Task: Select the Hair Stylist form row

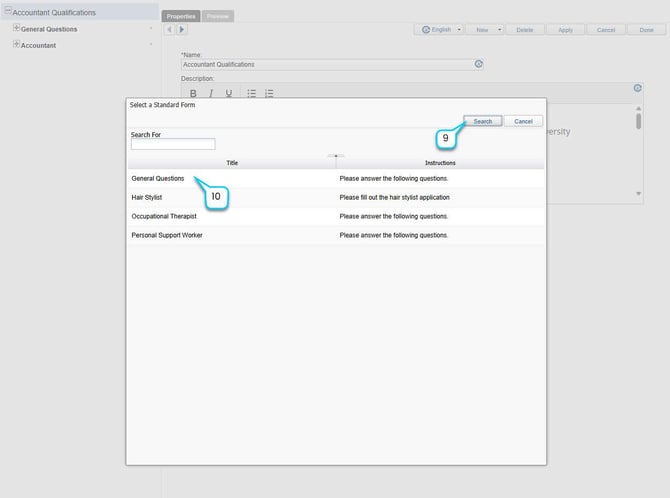Action: 147,197
